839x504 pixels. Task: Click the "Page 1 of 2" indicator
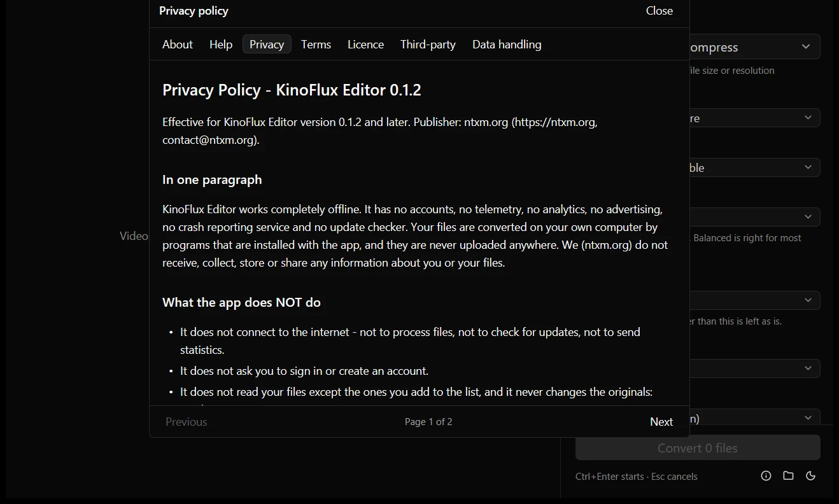point(428,422)
